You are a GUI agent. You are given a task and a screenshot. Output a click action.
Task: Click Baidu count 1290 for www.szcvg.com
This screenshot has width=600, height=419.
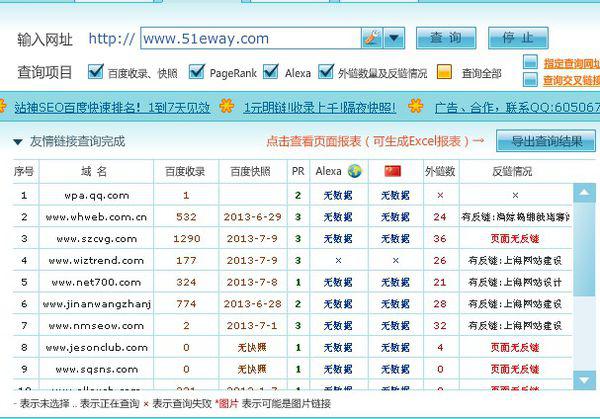pos(186,239)
